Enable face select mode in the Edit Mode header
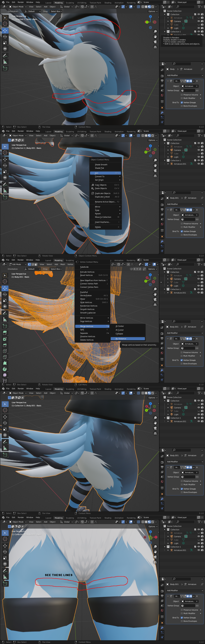 tap(36, 264)
